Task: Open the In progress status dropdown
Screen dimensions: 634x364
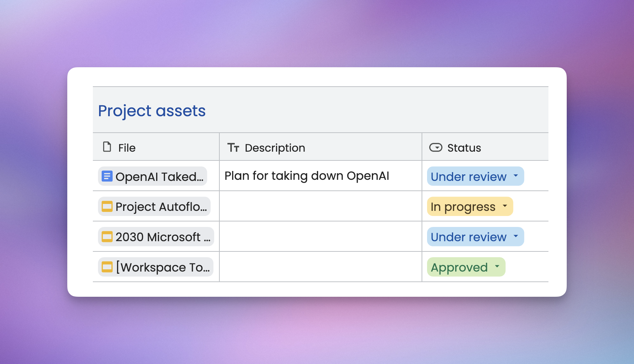Action: coord(470,206)
